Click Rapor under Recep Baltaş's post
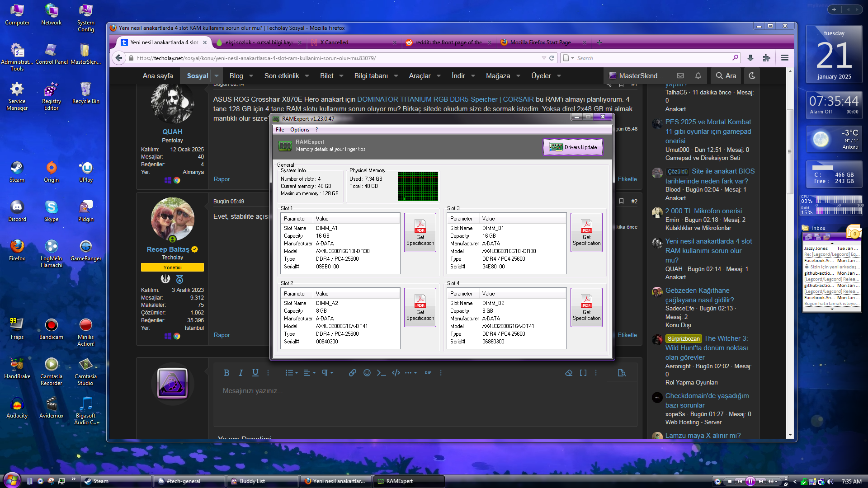This screenshot has height=488, width=868. point(222,335)
